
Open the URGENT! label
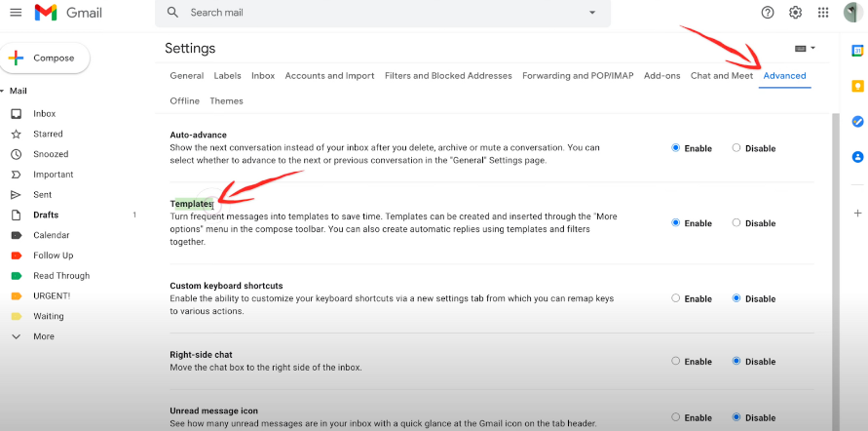52,295
